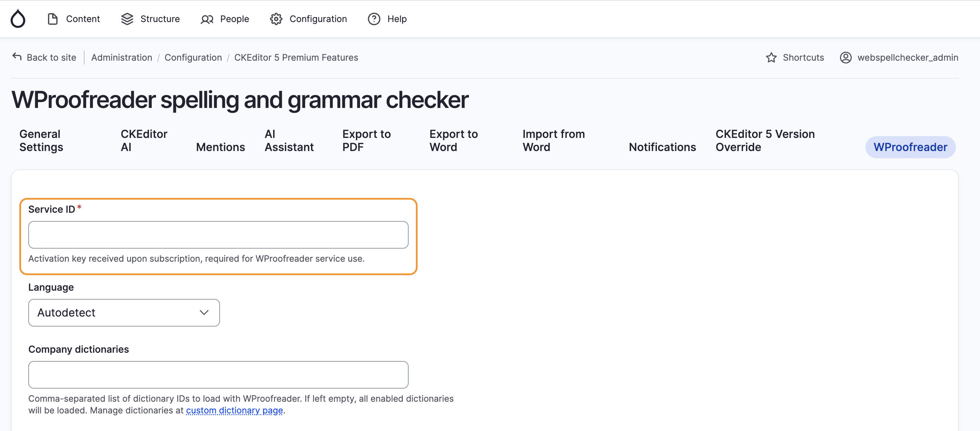This screenshot has height=431, width=980.
Task: Select the Export to PDF tab
Action: pos(366,140)
